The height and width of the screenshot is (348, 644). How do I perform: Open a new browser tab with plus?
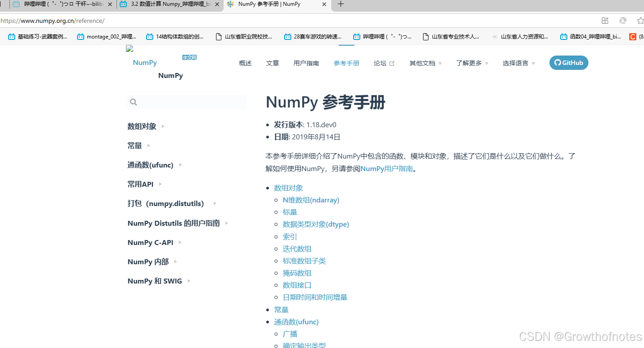point(341,4)
